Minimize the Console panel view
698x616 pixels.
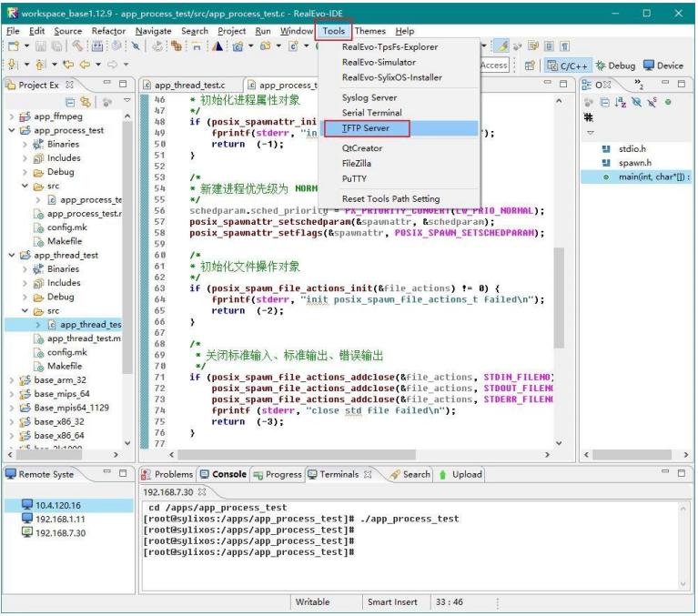[x=664, y=473]
